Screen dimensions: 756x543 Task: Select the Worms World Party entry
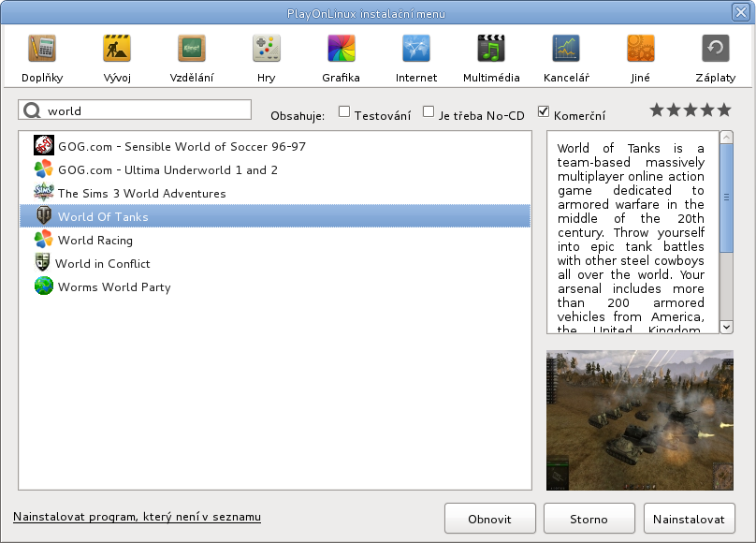tap(275, 286)
